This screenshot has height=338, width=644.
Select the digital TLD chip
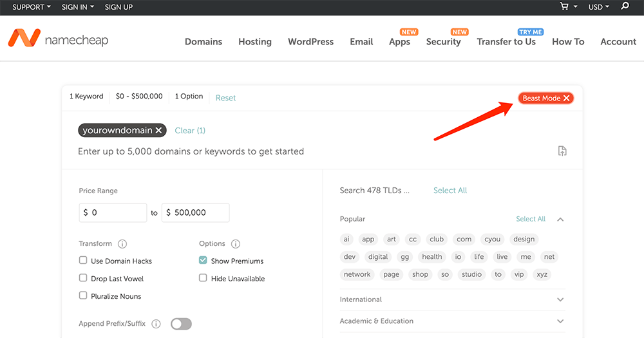coord(378,257)
